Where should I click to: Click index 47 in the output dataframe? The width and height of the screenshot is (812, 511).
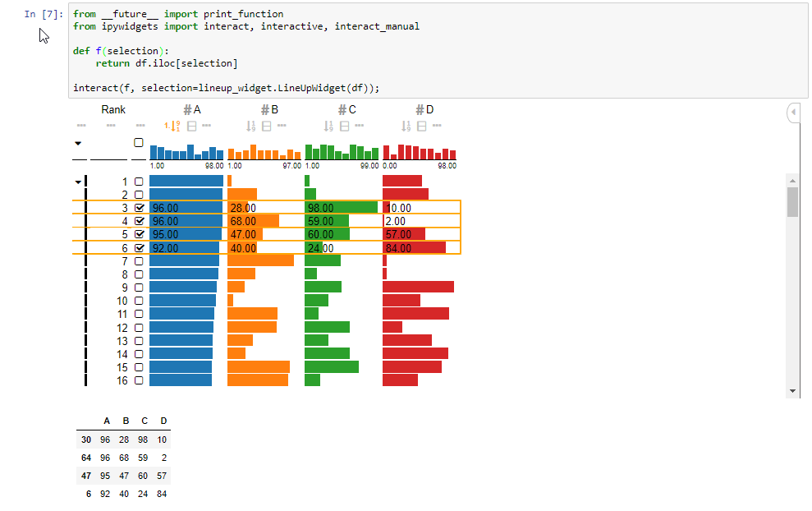point(86,476)
